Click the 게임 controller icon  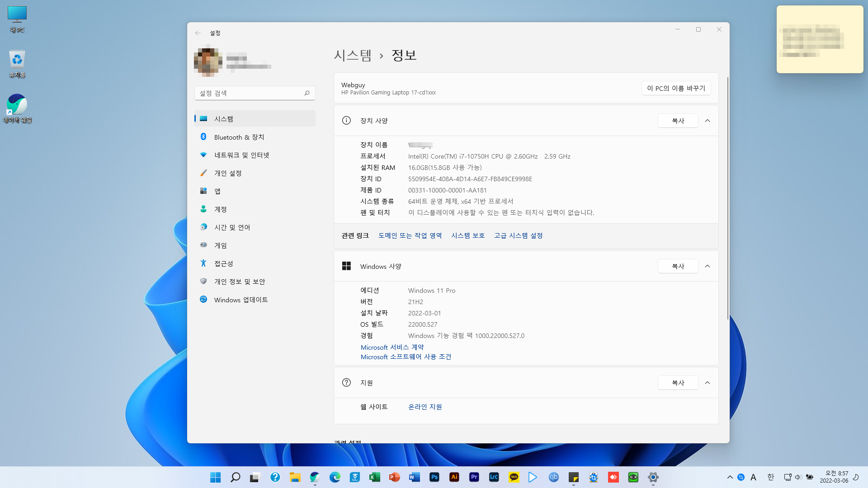[x=203, y=245]
